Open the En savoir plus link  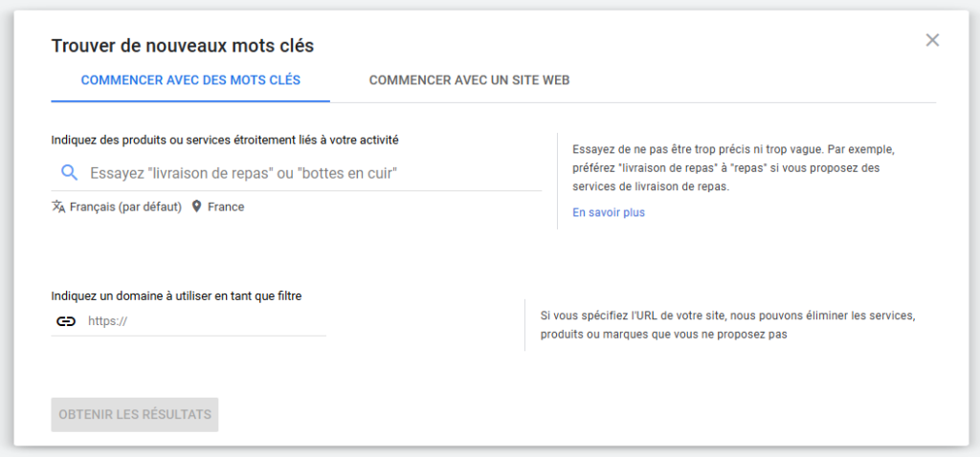tap(609, 212)
